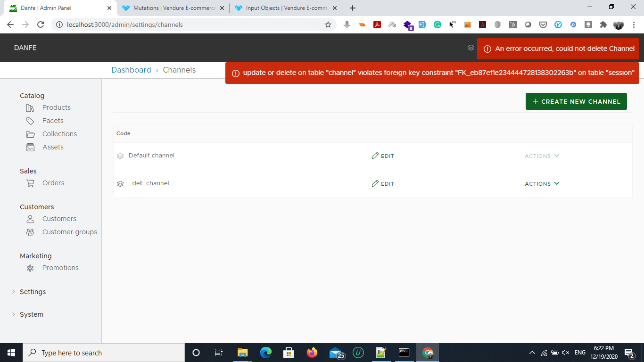
Task: Select the Facets tag icon
Action: coord(30,121)
